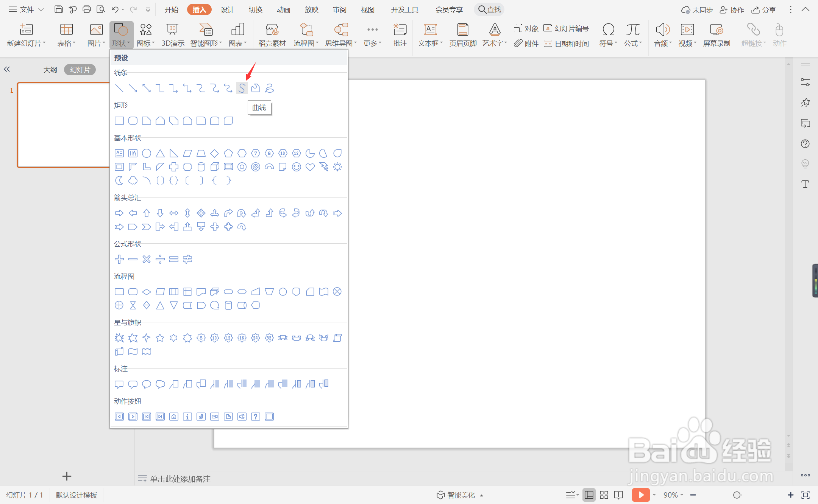
Task: Open the 90% zoom level dropdown
Action: [673, 495]
